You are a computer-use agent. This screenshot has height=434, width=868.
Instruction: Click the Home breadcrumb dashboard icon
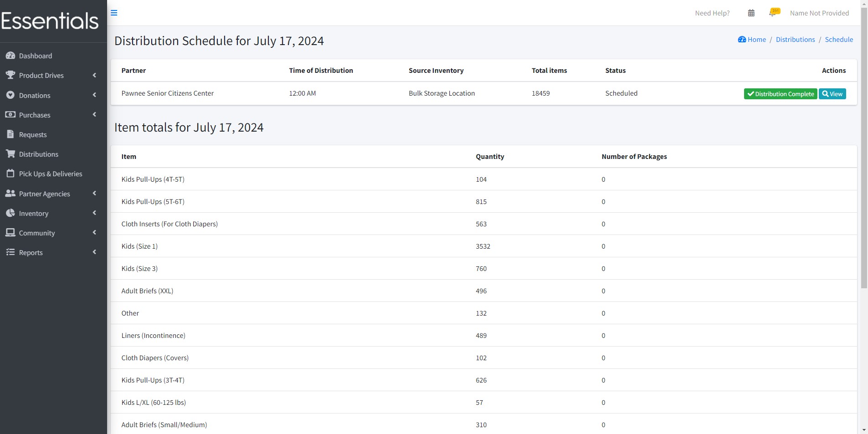(x=742, y=40)
